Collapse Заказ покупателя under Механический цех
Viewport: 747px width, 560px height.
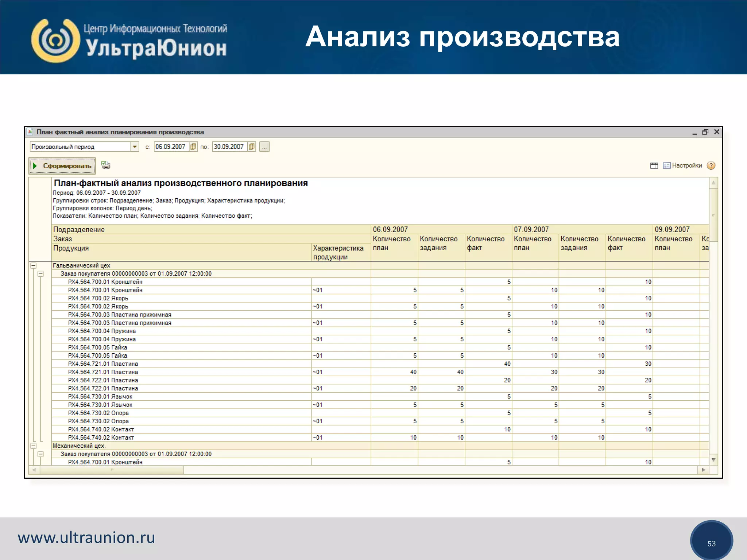pos(41,454)
